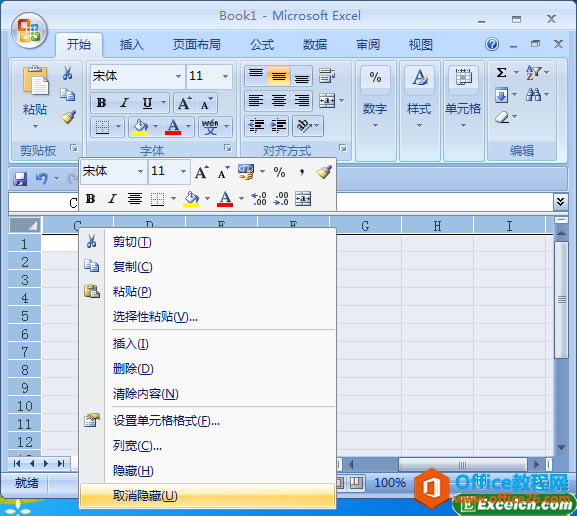Click mini toolbar accounting number format icon
Image resolution: width=577 pixels, height=516 pixels.
pos(246,172)
